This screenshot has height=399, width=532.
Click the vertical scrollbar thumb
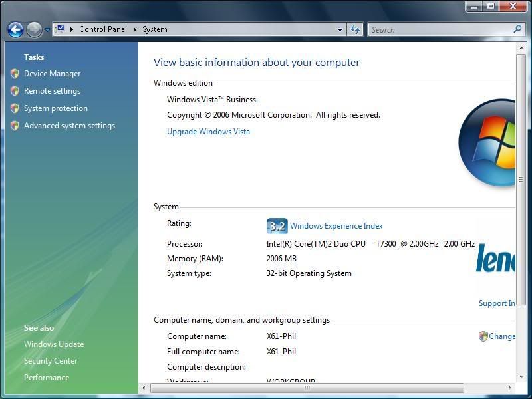pos(521,179)
